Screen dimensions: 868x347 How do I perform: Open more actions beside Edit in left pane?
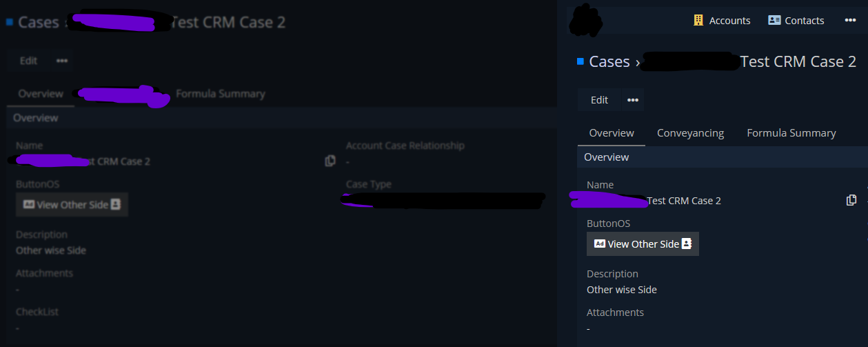[62, 61]
